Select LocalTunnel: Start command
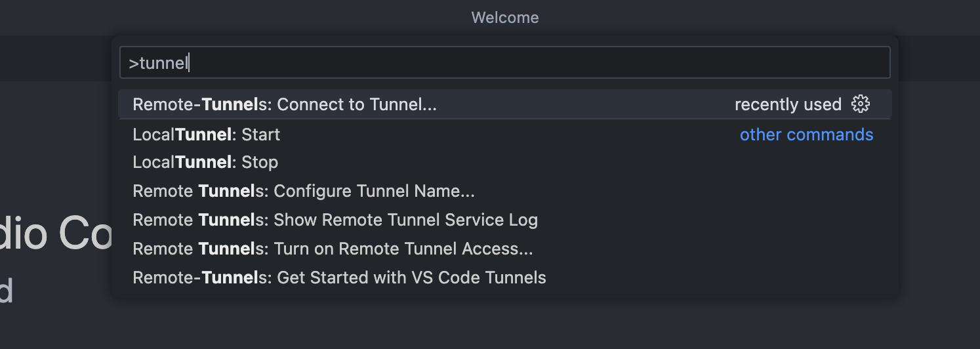 coord(206,134)
